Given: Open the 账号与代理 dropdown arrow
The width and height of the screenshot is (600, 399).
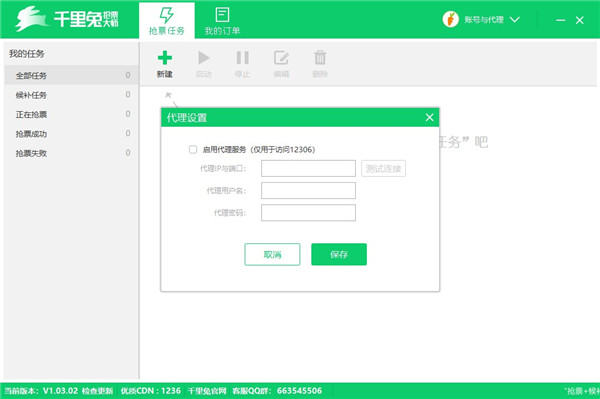Looking at the screenshot, I should [x=515, y=20].
